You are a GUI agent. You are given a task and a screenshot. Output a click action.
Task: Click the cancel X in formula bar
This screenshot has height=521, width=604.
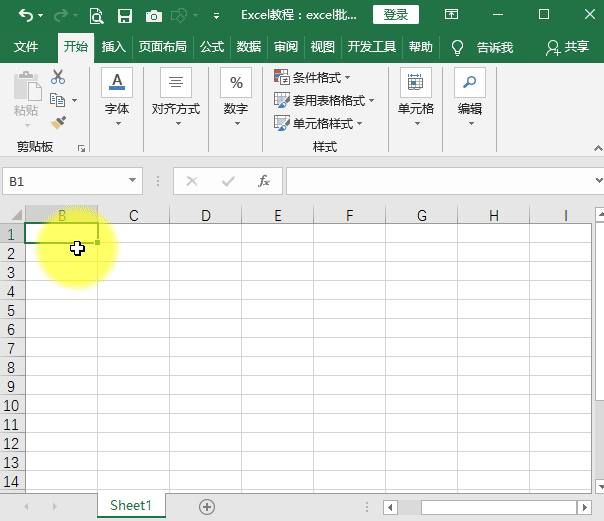coord(192,181)
